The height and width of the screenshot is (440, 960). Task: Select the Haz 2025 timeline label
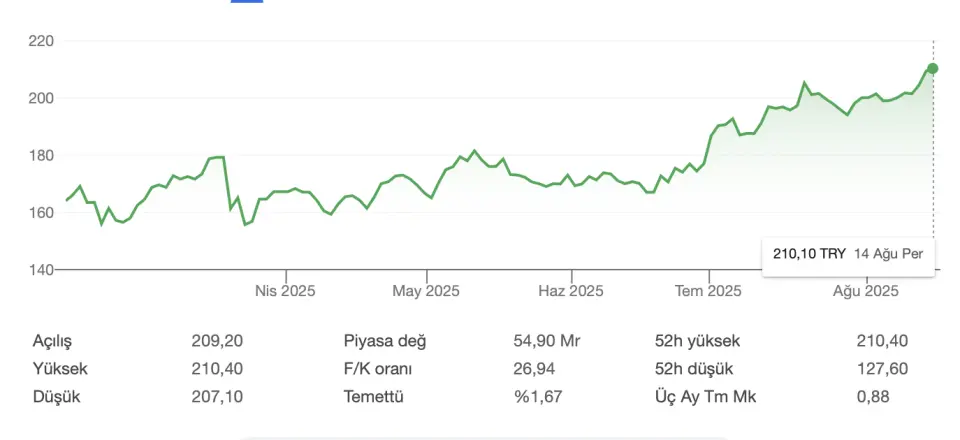pos(571,291)
